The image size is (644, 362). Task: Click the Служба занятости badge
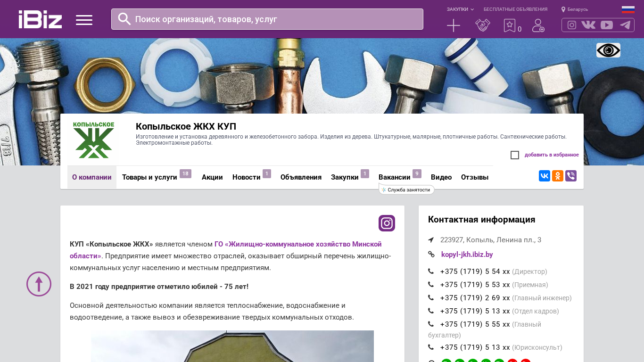pyautogui.click(x=406, y=190)
